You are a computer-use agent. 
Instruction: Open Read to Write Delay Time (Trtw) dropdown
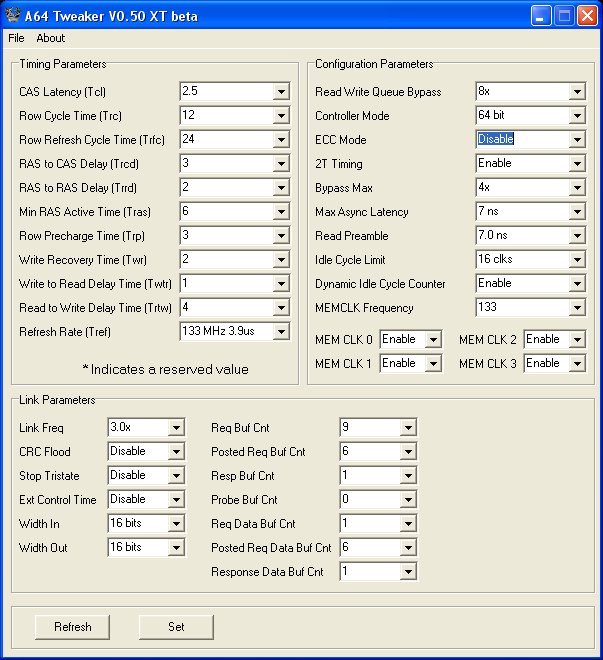[281, 307]
